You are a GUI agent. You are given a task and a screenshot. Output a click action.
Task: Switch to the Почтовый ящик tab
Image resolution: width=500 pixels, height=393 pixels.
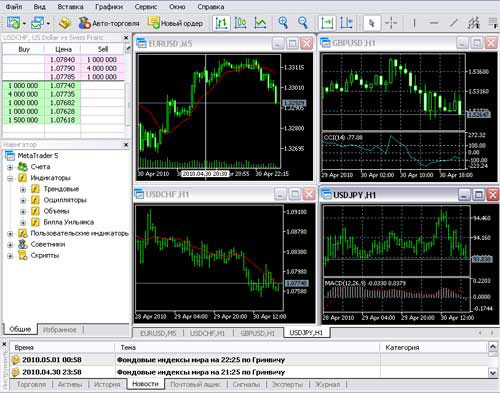point(195,384)
